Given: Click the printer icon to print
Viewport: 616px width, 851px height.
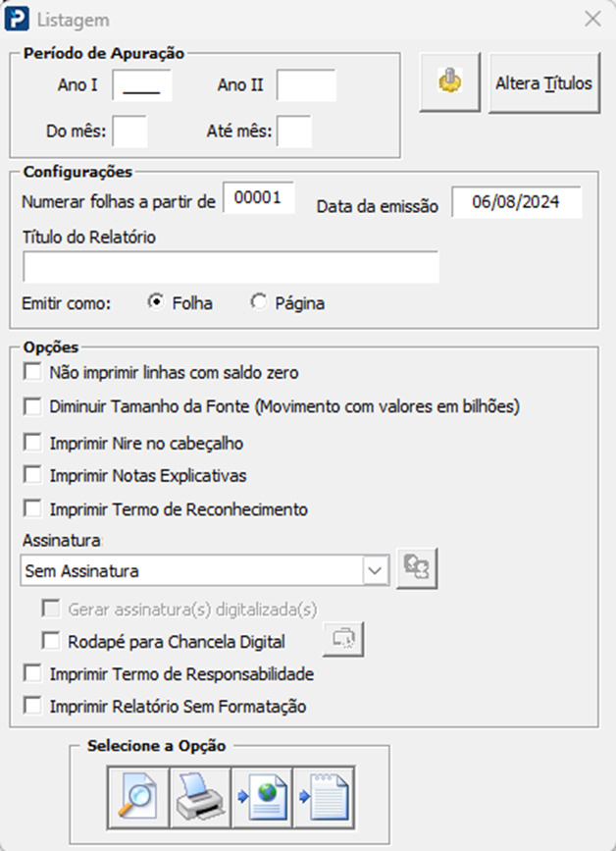Looking at the screenshot, I should click(x=200, y=797).
